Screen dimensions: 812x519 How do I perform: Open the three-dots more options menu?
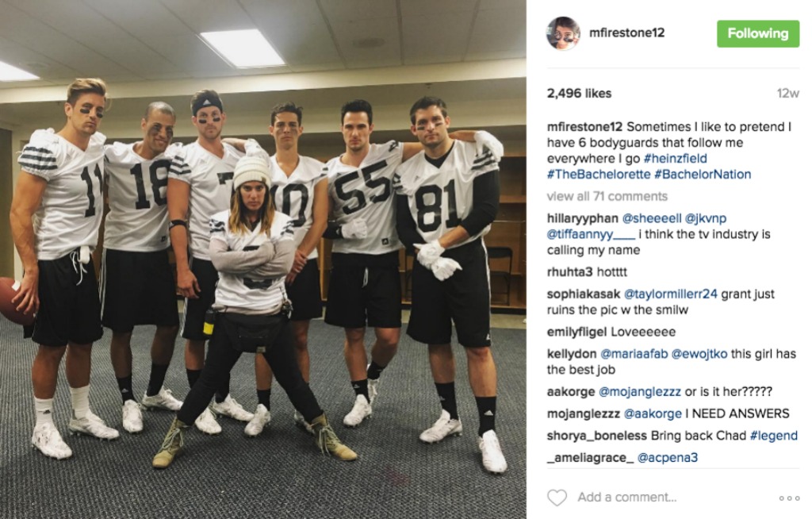tap(790, 498)
